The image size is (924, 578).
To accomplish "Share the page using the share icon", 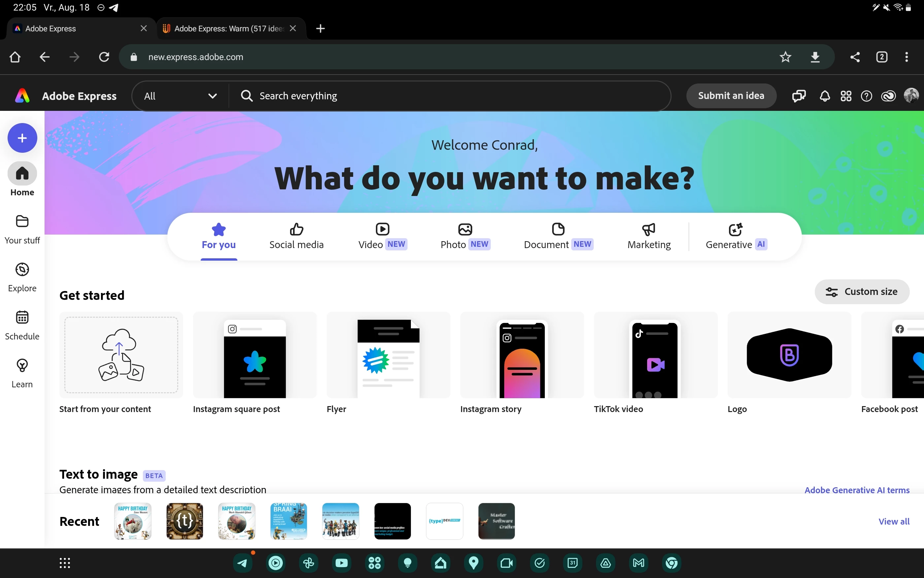I will [x=855, y=57].
